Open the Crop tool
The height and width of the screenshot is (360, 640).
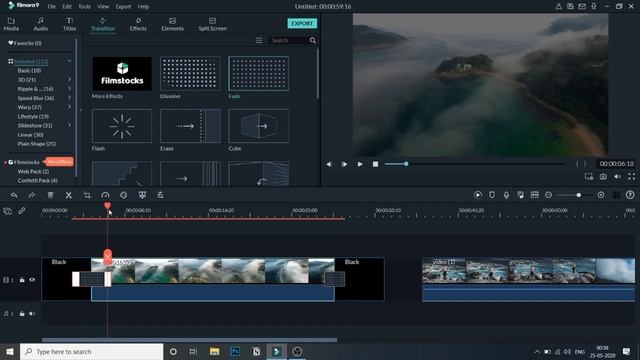[87, 195]
